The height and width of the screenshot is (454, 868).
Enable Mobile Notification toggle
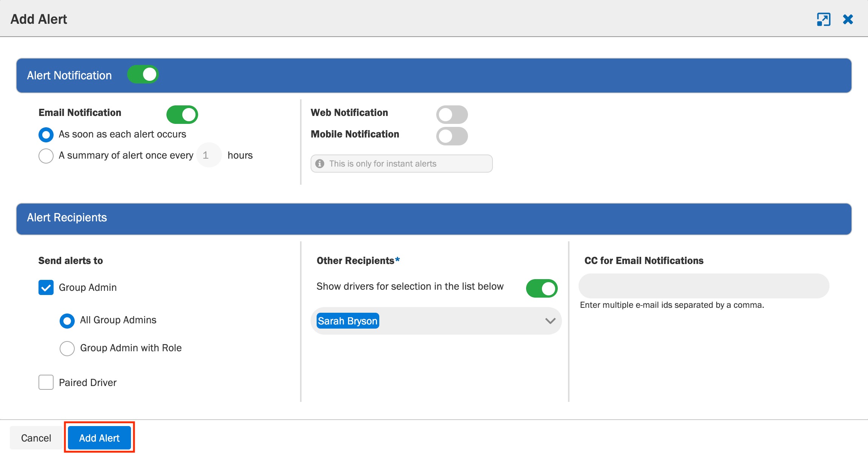tap(452, 136)
